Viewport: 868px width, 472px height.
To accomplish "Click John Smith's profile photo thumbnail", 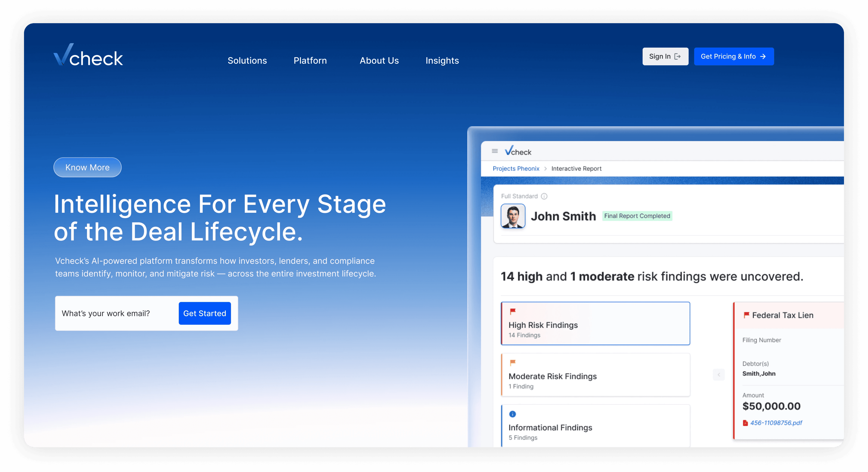I will click(x=513, y=216).
